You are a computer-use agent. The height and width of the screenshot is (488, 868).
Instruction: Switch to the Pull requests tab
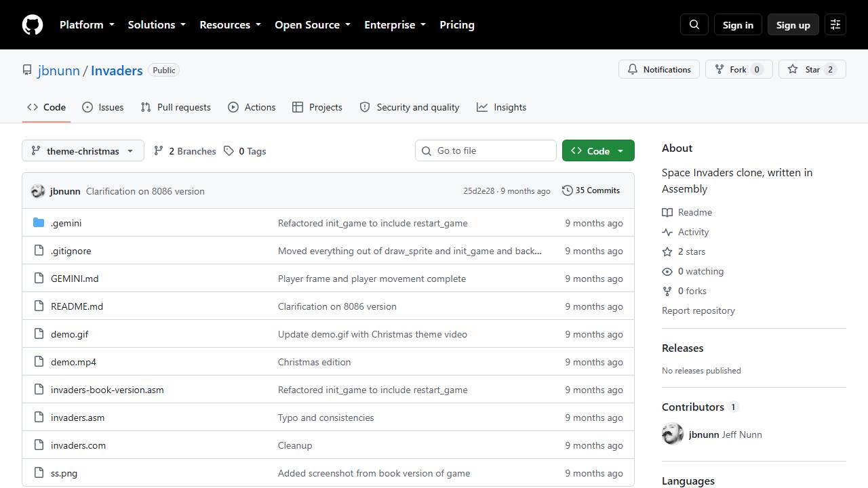click(x=176, y=107)
